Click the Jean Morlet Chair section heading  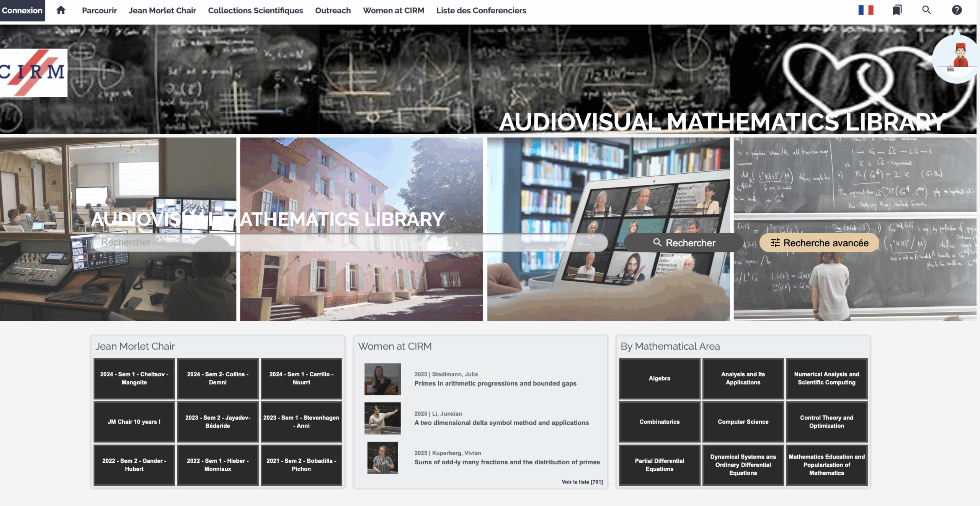[x=135, y=346]
